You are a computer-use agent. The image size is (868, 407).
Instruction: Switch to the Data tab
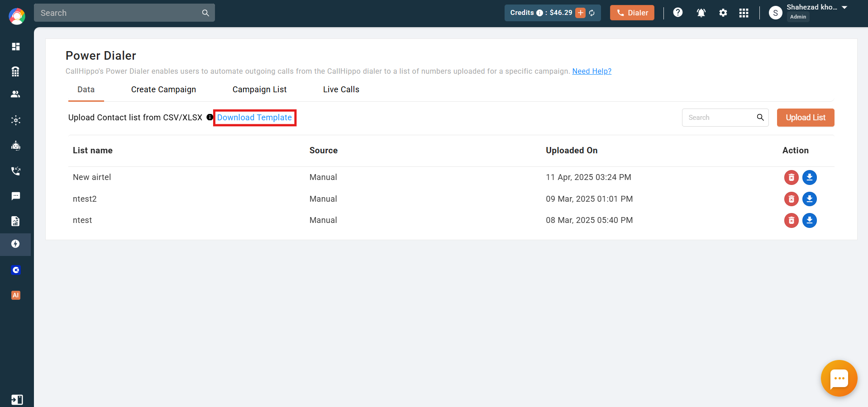86,90
